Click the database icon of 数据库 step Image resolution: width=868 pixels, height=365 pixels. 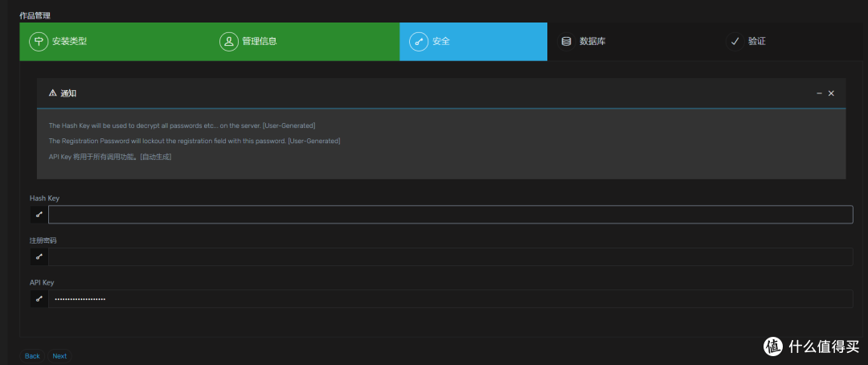(567, 42)
